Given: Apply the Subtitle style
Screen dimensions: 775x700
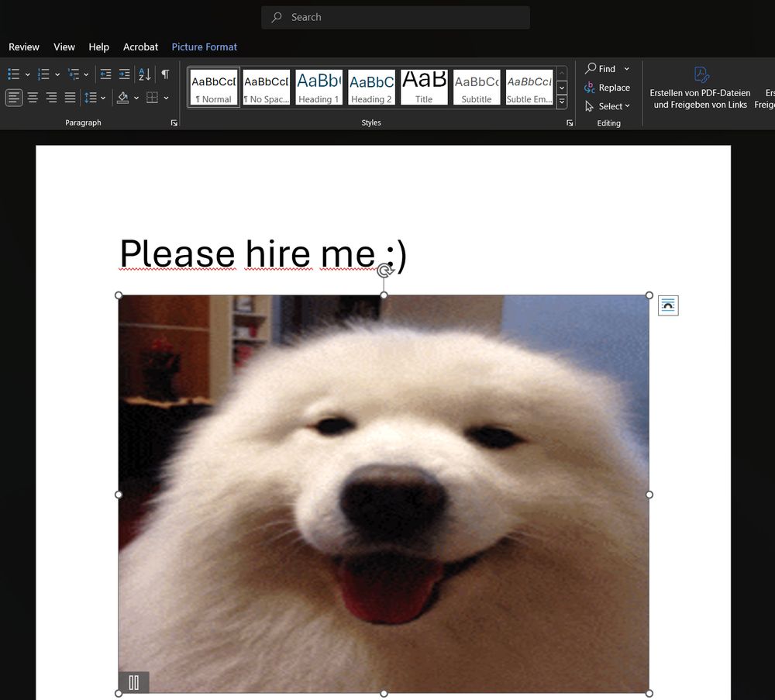Looking at the screenshot, I should [477, 87].
